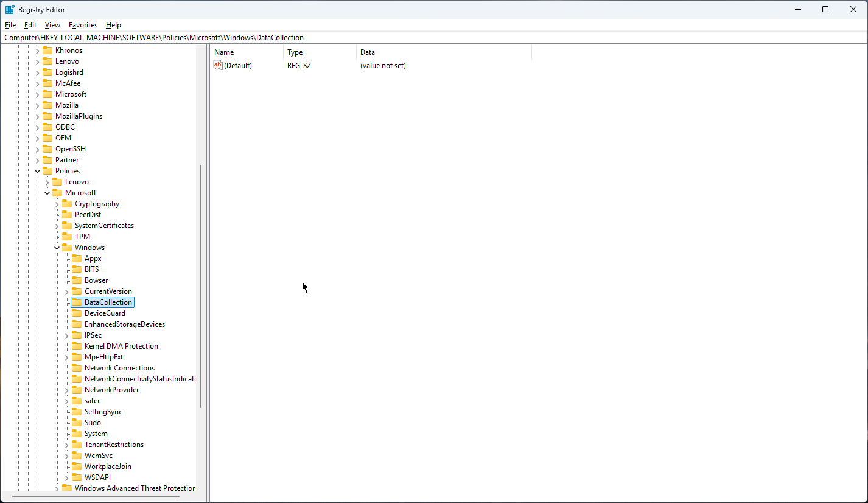This screenshot has height=503, width=868.
Task: Click the Cryptography folder icon
Action: tap(67, 204)
